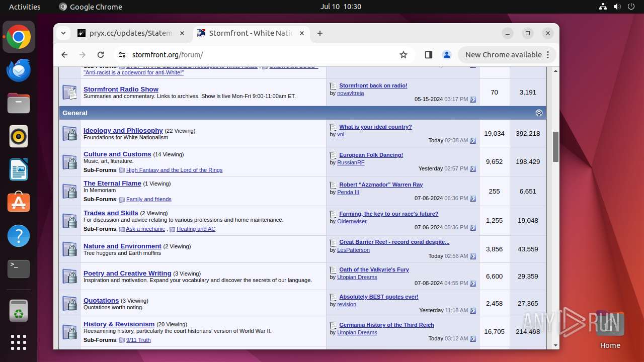Open the Family and friends sub-forum

tap(149, 199)
